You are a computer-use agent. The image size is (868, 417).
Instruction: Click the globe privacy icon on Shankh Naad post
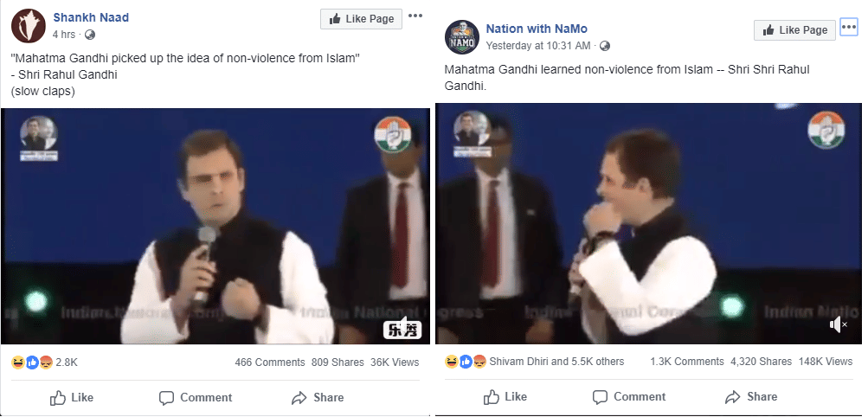(x=90, y=35)
